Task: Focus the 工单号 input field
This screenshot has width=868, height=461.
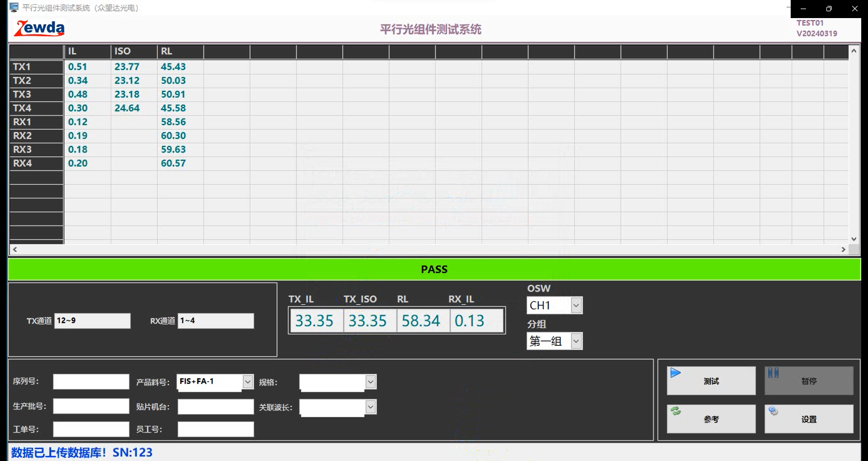Action: click(91, 429)
